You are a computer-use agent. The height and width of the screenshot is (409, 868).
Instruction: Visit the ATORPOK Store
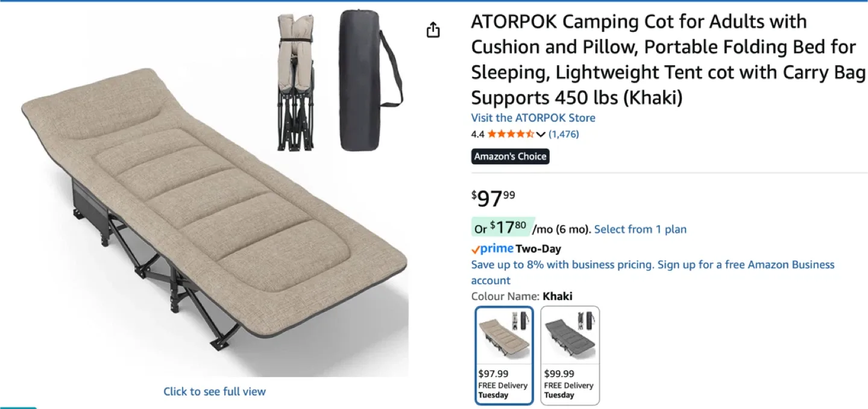click(x=533, y=117)
